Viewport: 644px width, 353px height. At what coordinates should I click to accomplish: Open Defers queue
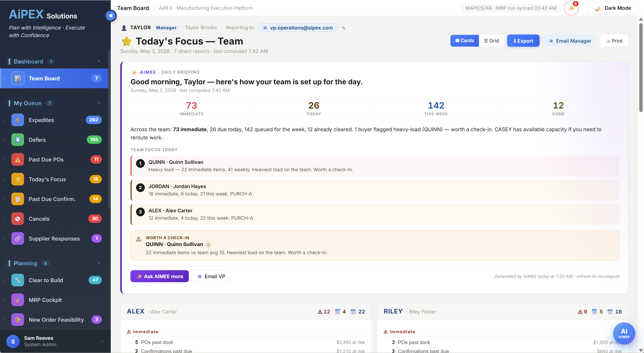54,140
